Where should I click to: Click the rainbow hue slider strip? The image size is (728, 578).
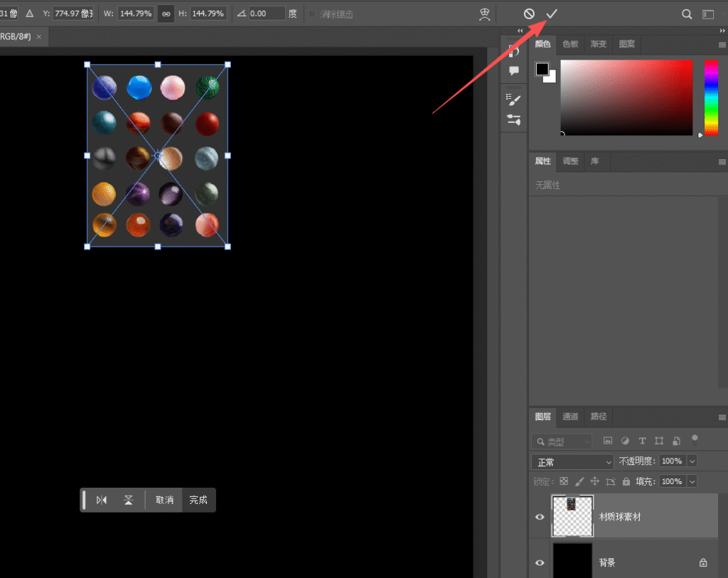(x=711, y=97)
